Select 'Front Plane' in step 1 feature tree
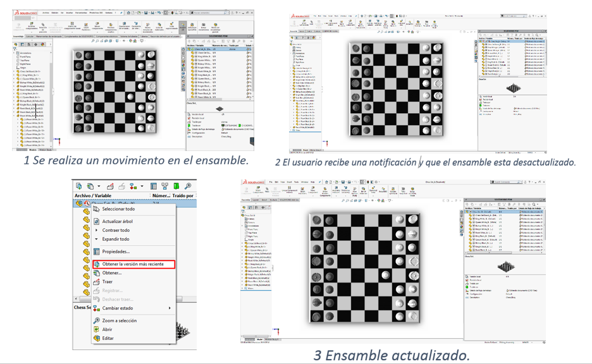Image resolution: width=592 pixels, height=364 pixels. (x=25, y=57)
